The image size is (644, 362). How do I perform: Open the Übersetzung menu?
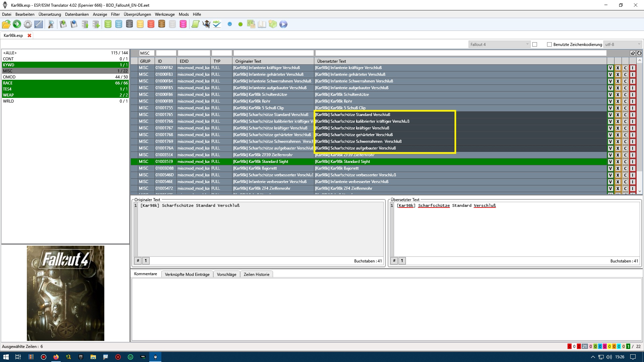[50, 14]
